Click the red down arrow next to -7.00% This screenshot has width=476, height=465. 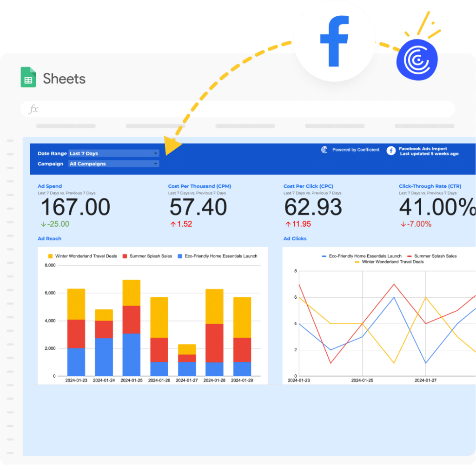[403, 224]
